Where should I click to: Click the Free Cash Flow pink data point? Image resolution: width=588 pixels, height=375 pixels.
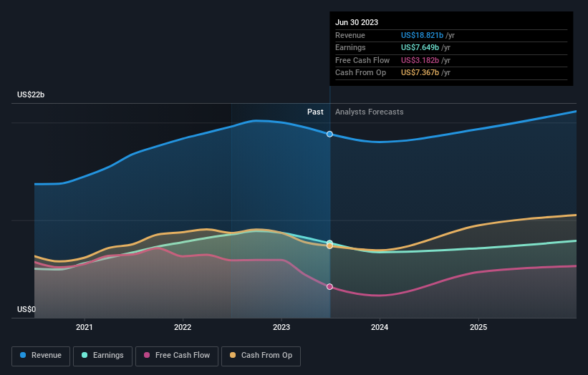click(329, 286)
